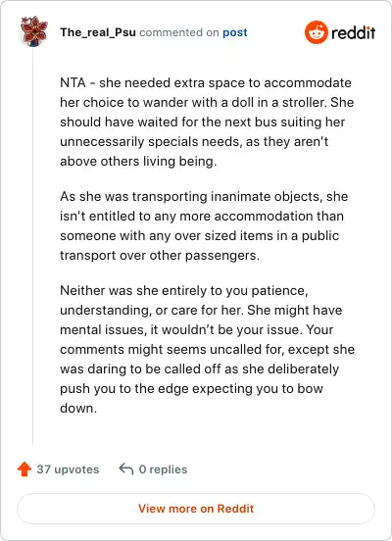Click "View more on Reddit" button
Image resolution: width=392 pixels, height=541 pixels.
pos(196,509)
